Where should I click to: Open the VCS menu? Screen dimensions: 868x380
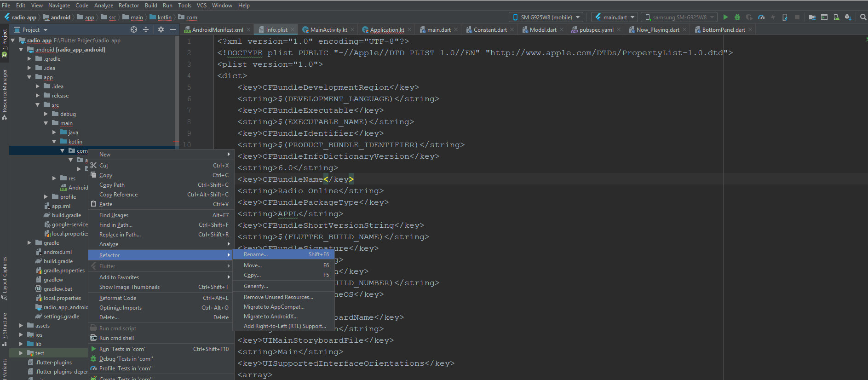pyautogui.click(x=201, y=6)
